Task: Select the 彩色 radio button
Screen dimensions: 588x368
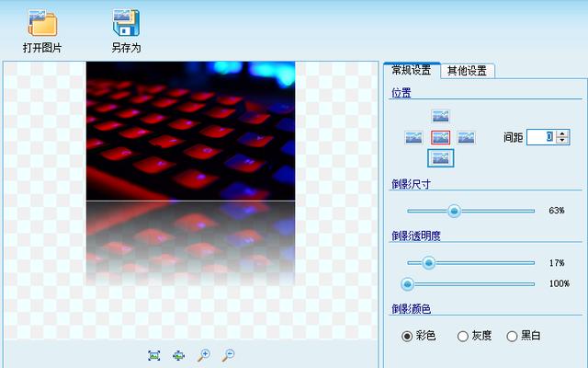Action: [408, 337]
